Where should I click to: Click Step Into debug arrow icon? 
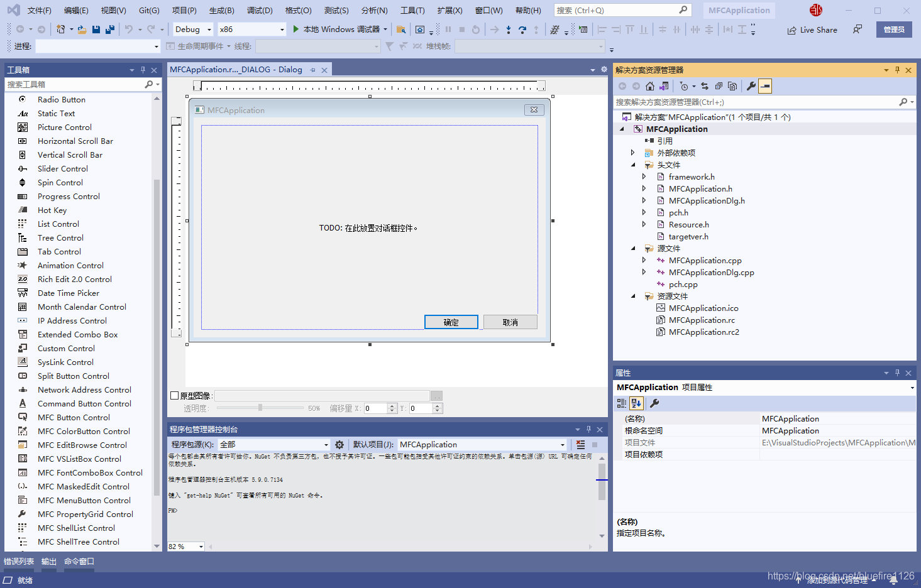coord(509,30)
